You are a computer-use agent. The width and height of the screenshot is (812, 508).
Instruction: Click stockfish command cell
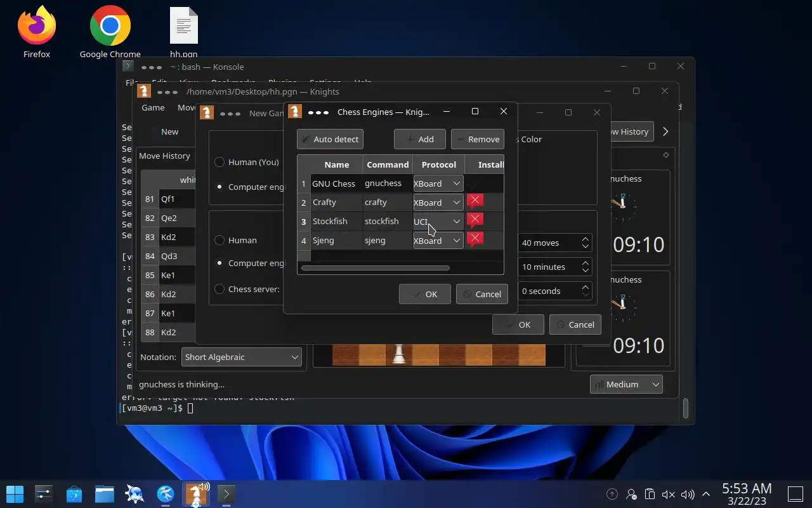click(x=388, y=222)
